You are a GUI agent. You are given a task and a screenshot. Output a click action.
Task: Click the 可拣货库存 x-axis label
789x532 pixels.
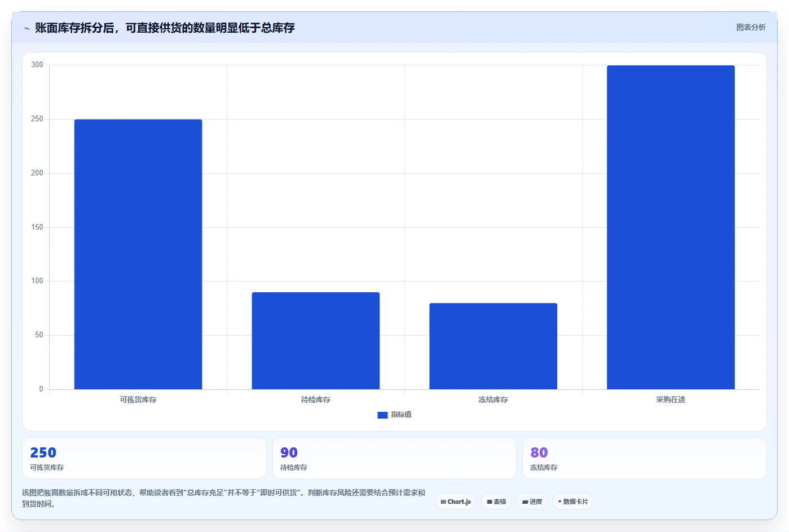coord(138,399)
